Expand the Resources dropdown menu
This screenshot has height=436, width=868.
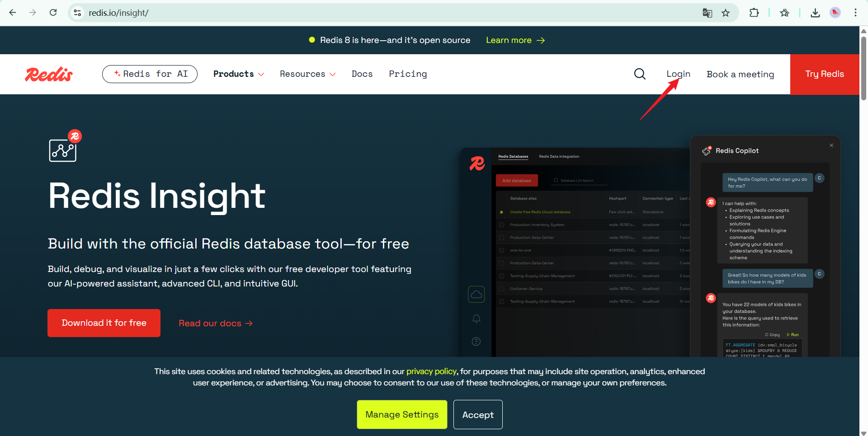tap(307, 74)
